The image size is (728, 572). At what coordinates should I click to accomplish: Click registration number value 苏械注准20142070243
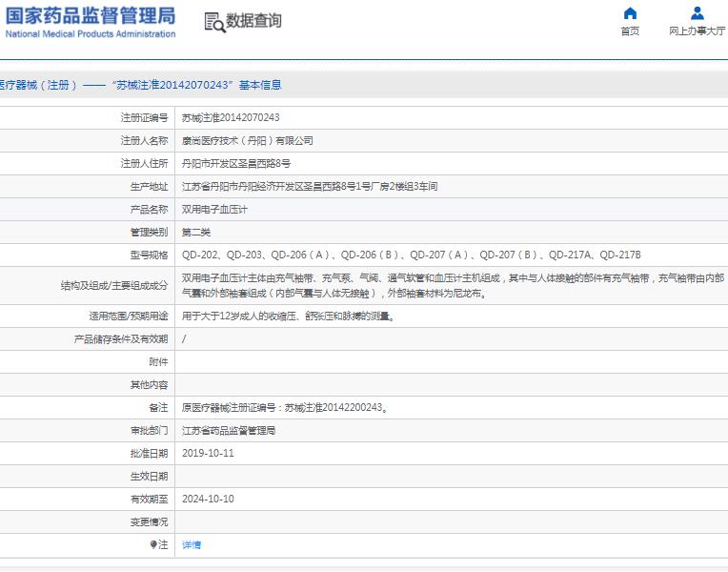point(231,117)
